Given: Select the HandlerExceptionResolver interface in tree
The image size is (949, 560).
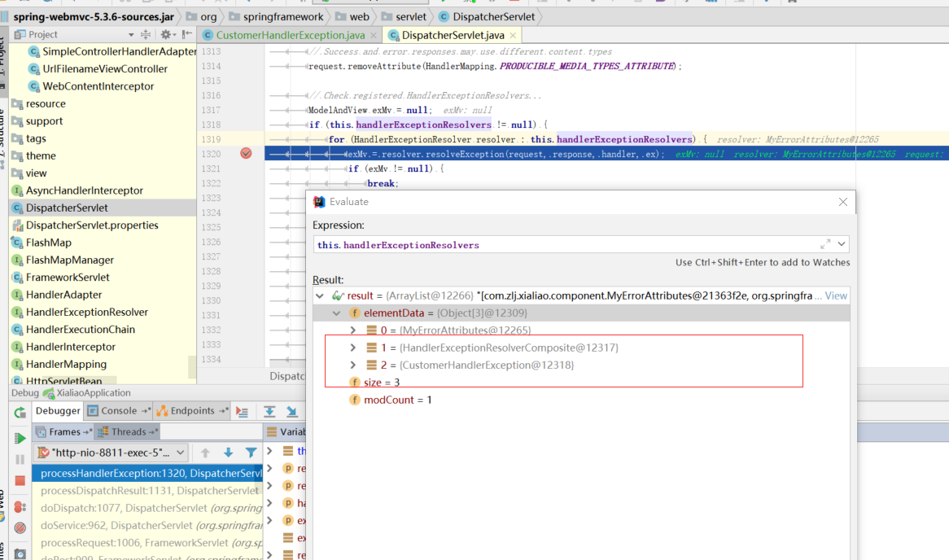Looking at the screenshot, I should (86, 312).
